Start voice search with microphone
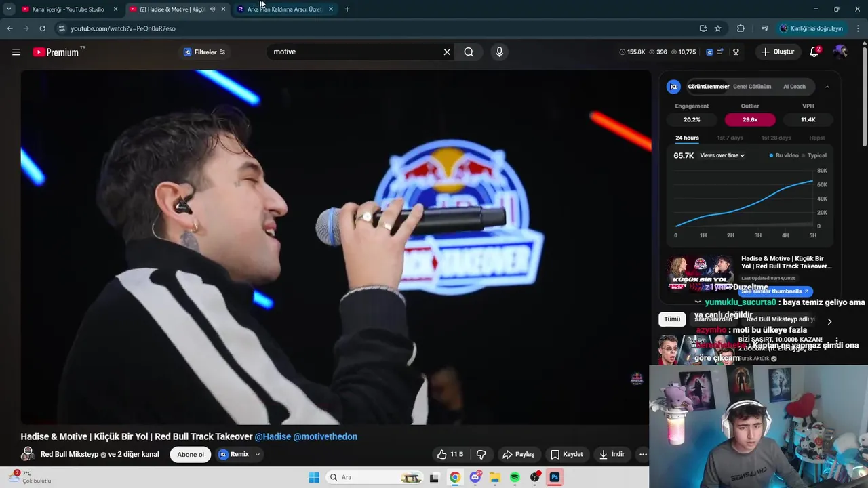The image size is (868, 488). (500, 52)
